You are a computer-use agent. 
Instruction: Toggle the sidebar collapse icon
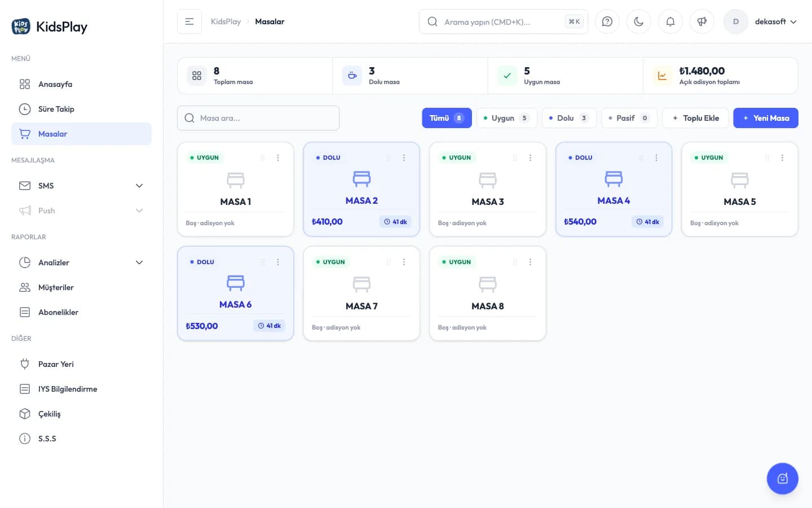pyautogui.click(x=189, y=21)
